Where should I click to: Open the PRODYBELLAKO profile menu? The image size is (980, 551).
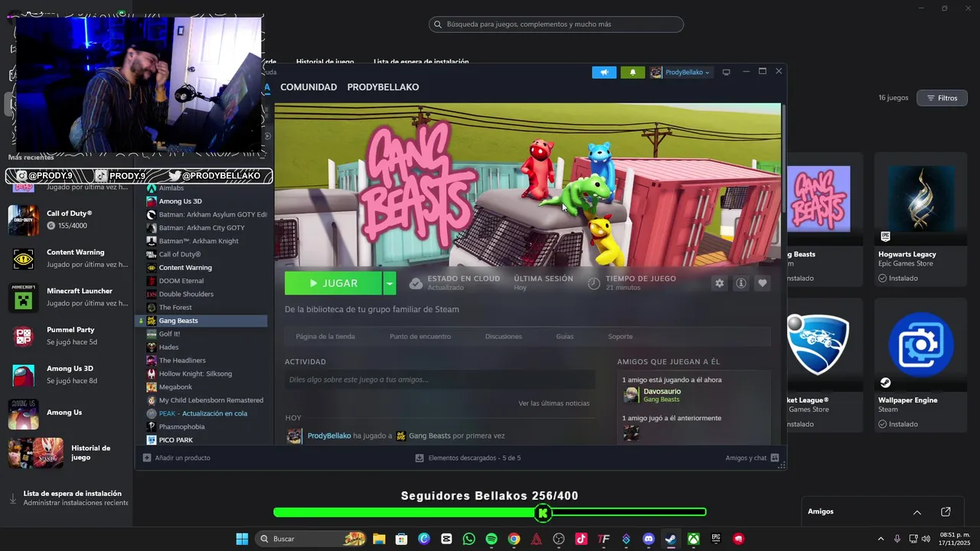click(x=383, y=87)
